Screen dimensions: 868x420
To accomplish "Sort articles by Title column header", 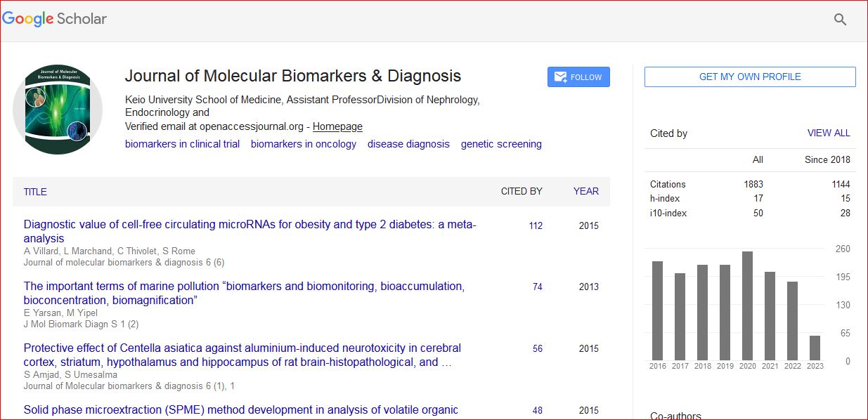I will click(35, 192).
